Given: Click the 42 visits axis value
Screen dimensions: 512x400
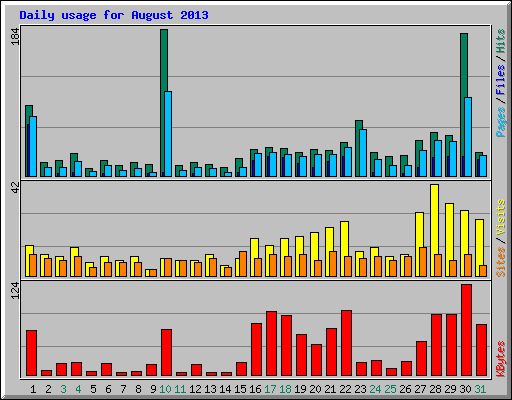Looking at the screenshot, I should (15, 188).
